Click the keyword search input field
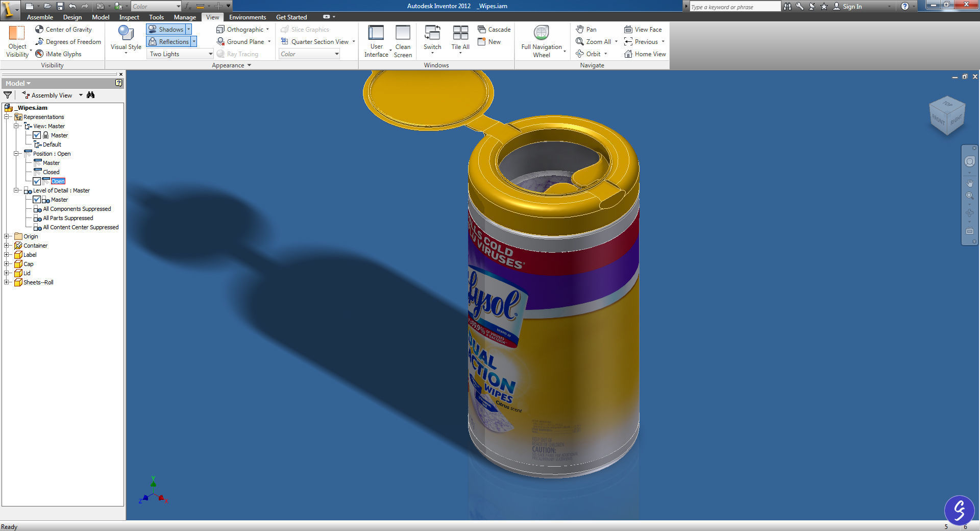 735,7
